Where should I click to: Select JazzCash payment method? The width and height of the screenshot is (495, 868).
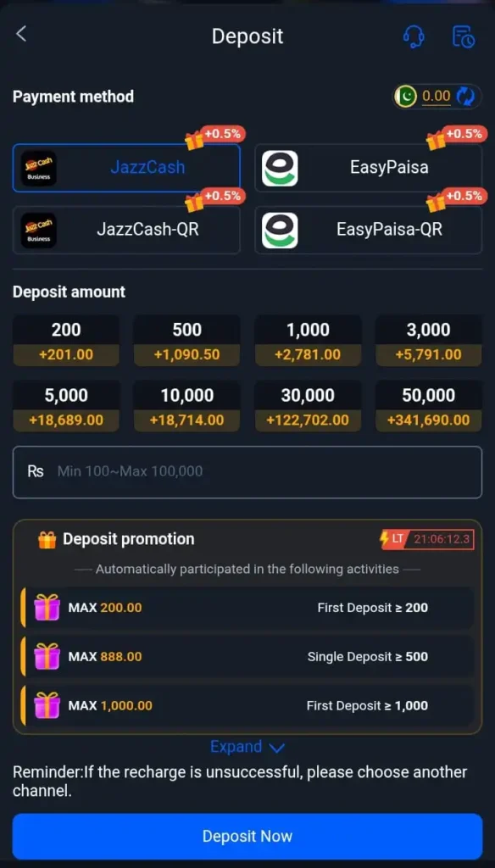click(126, 168)
